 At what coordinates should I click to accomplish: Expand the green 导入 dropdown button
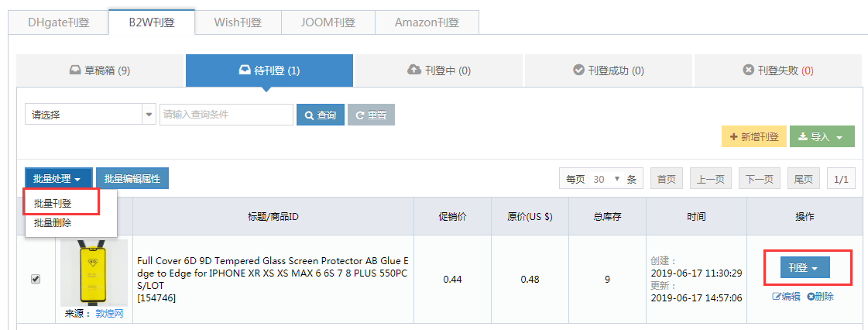point(822,137)
